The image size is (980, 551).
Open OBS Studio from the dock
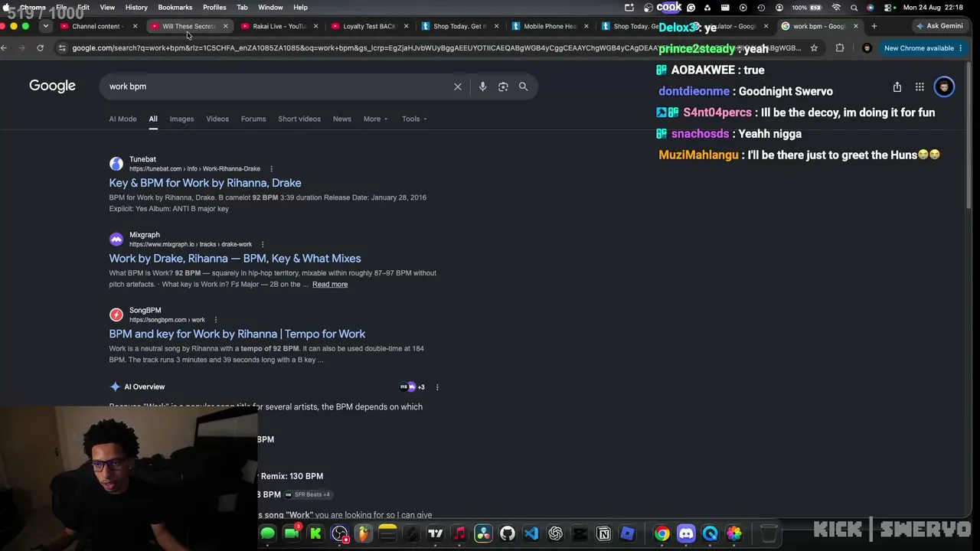pyautogui.click(x=339, y=533)
